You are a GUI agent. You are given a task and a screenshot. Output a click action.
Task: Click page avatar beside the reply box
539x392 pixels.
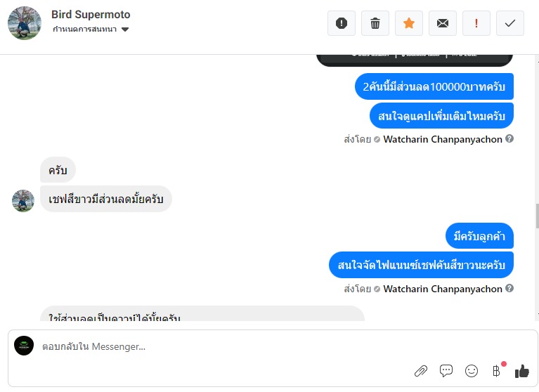tap(24, 346)
